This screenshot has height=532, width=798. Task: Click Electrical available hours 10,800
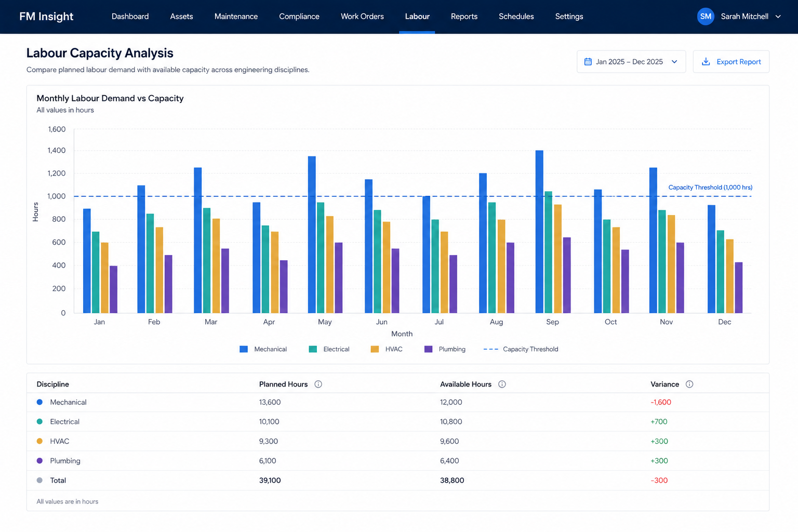point(451,422)
